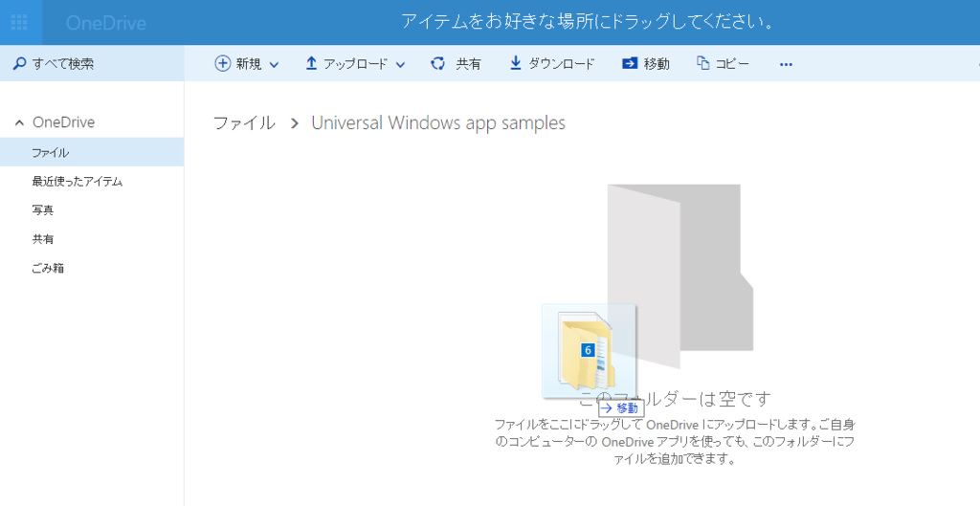The width and height of the screenshot is (980, 506).
Task: Open 共有 in the sidebar
Action: pos(43,239)
